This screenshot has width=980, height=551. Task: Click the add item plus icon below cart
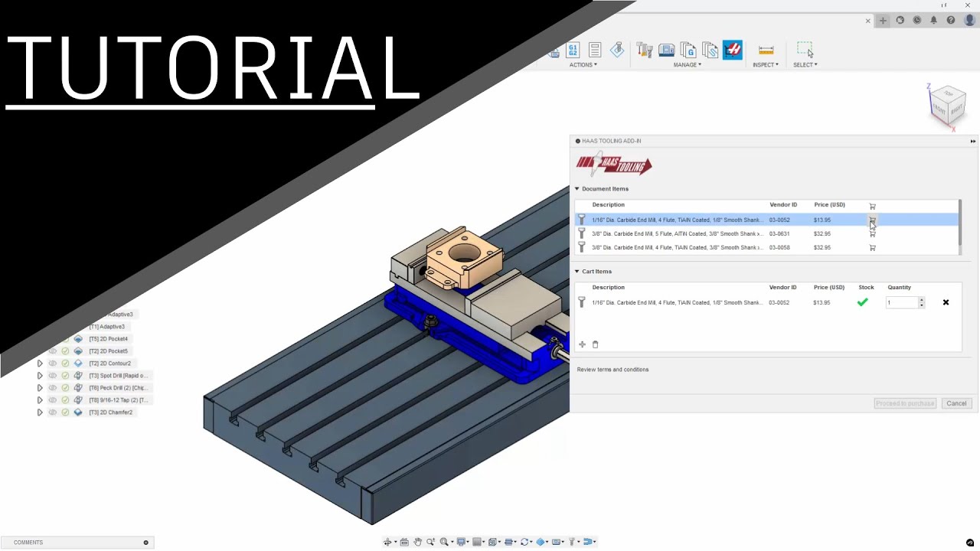pos(582,344)
